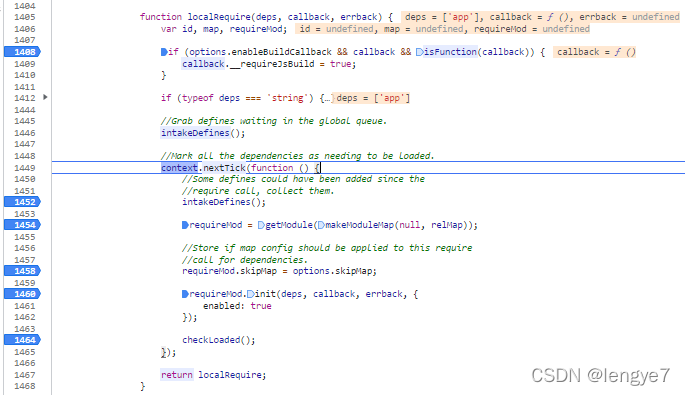
Task: Add a breakpoint on line number 1449
Action: coord(24,168)
